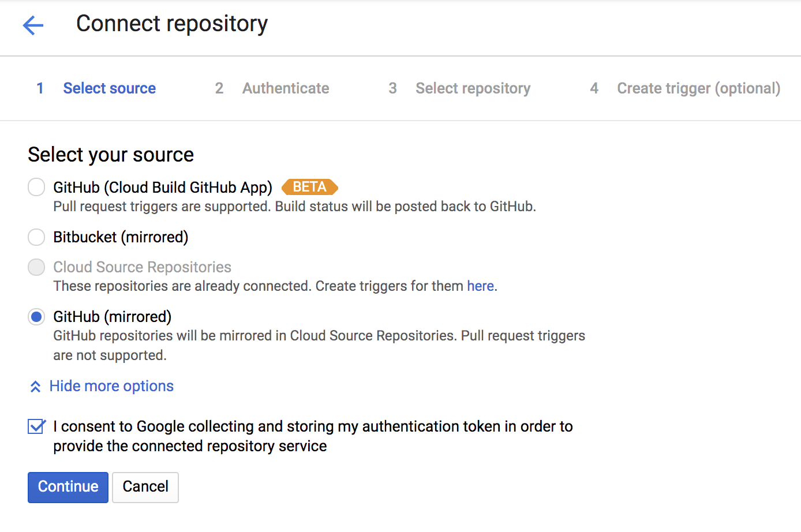Collapse options via Hide more options text

111,386
